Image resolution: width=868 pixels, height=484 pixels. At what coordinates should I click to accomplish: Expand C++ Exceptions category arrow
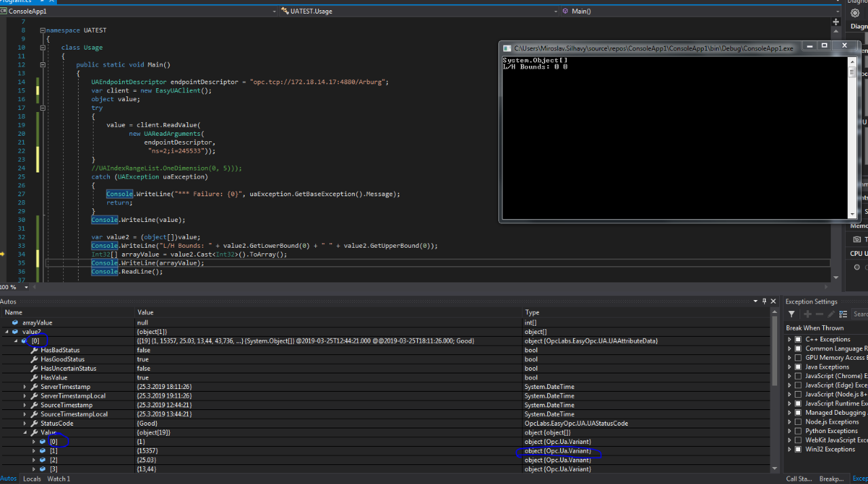(789, 339)
